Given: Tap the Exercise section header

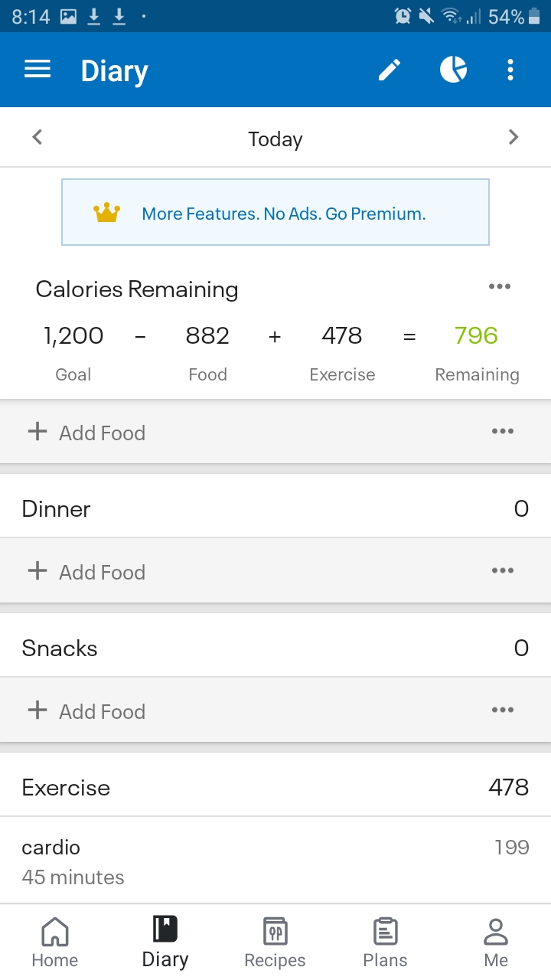Looking at the screenshot, I should pyautogui.click(x=275, y=787).
